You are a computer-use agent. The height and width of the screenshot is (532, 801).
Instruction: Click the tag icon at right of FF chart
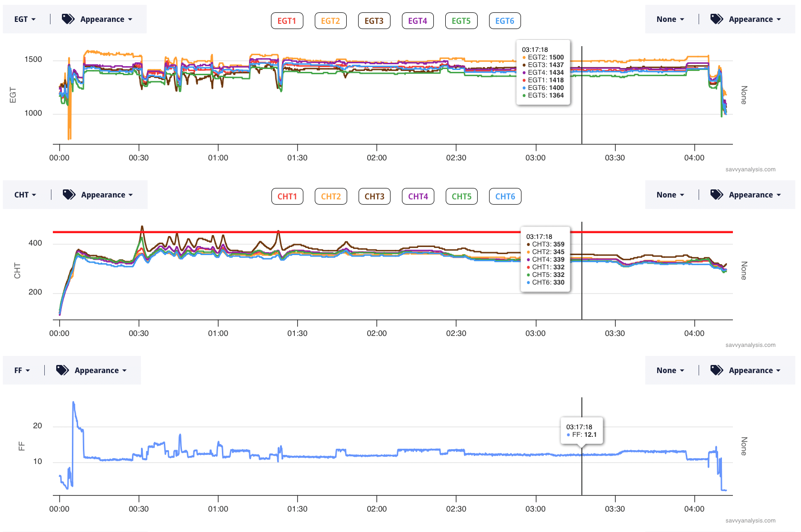tap(717, 370)
